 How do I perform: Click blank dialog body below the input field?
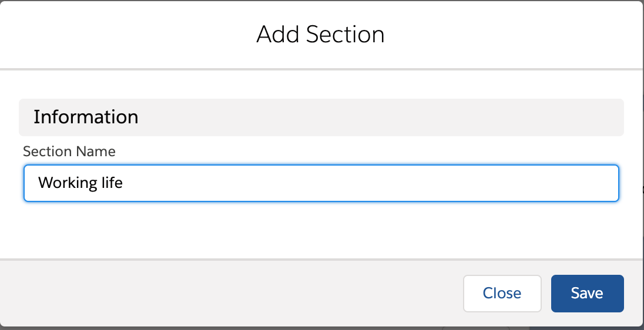click(x=321, y=230)
